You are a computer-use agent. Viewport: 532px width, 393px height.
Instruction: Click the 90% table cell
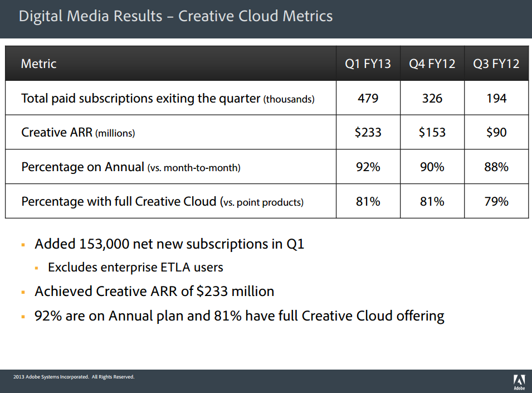point(432,167)
